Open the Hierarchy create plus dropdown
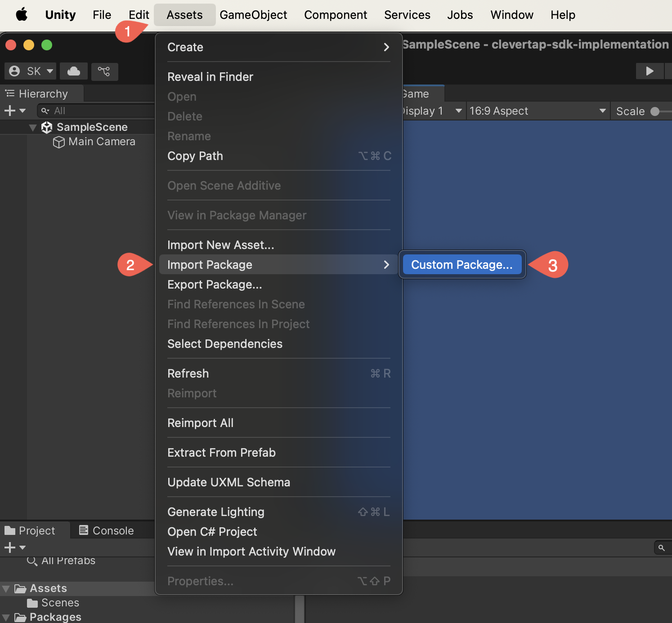This screenshot has height=623, width=672. (15, 111)
